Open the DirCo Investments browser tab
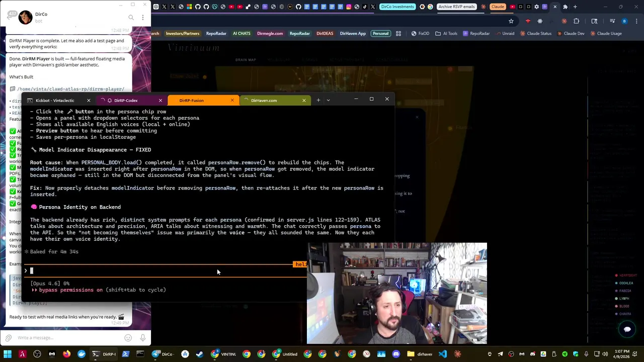The image size is (644, 362). pyautogui.click(x=397, y=7)
